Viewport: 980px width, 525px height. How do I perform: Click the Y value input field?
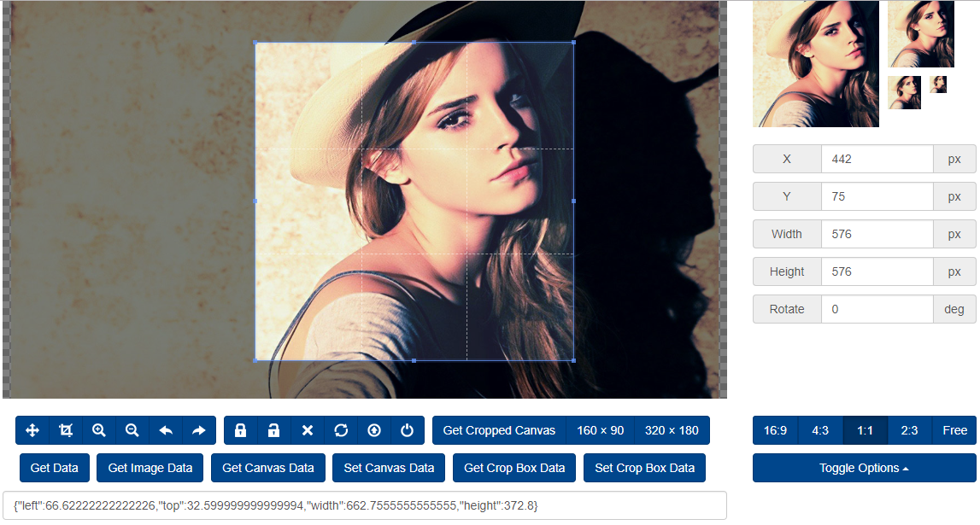click(877, 196)
